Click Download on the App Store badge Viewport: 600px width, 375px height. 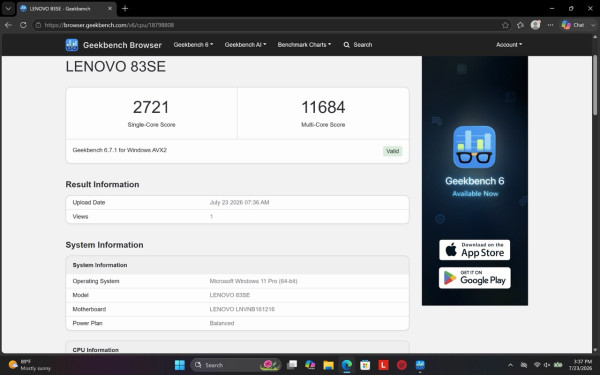[474, 250]
